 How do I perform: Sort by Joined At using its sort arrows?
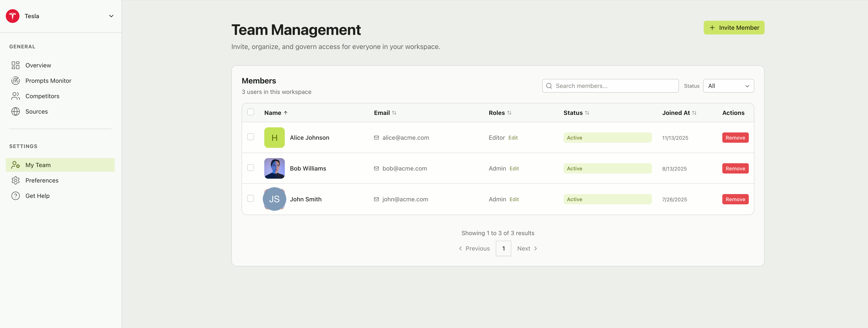695,113
